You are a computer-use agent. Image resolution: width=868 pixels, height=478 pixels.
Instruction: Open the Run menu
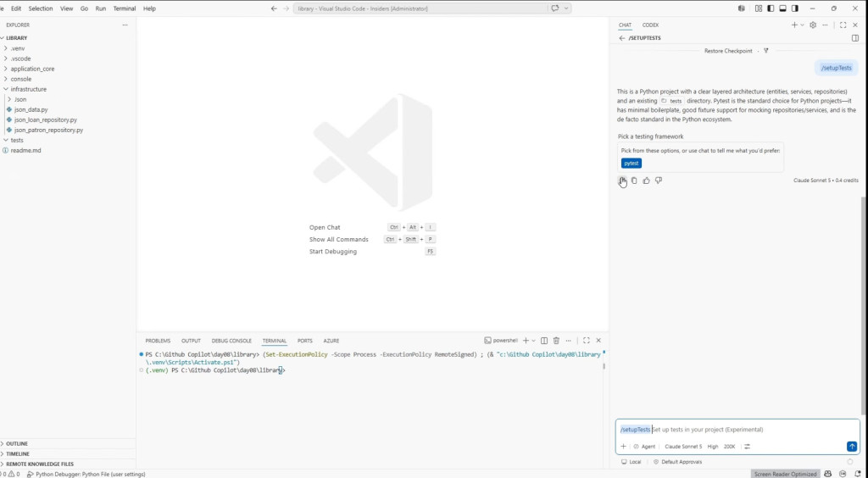coord(100,8)
